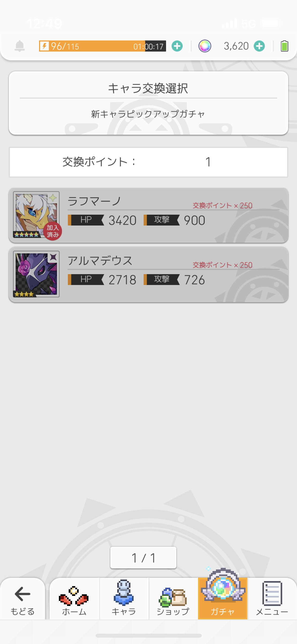Select the ラフマーノ exchange row

148,215
